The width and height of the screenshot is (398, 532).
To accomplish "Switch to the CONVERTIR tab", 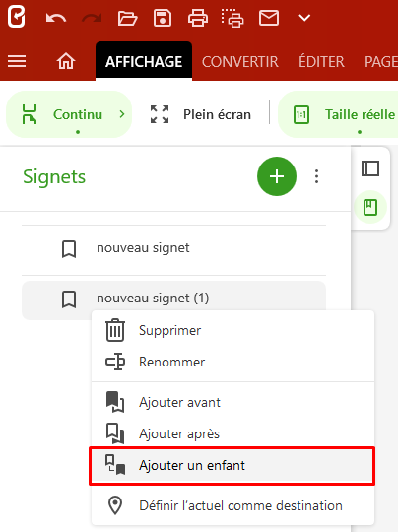I will point(240,62).
